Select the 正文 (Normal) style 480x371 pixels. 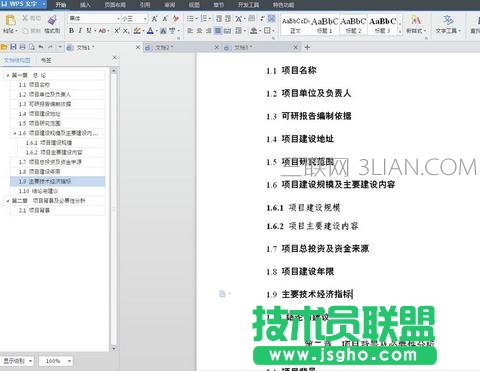pyautogui.click(x=295, y=25)
